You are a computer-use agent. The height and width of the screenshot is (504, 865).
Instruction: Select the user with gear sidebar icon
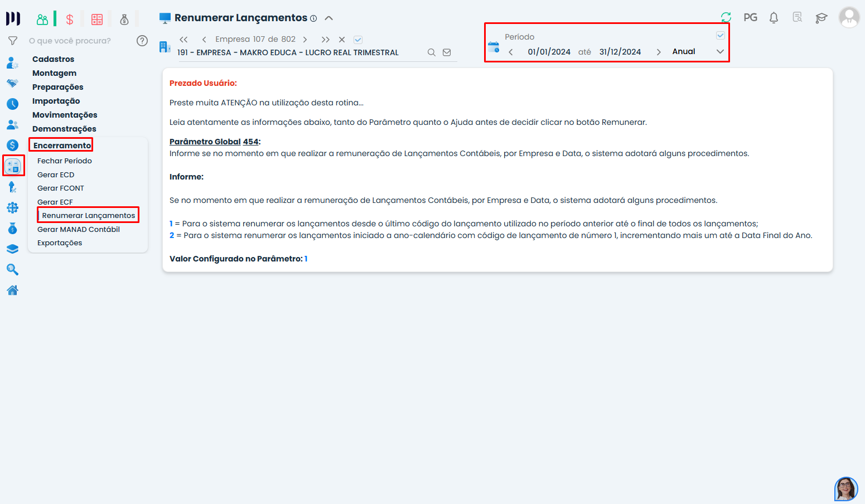pos(13,63)
